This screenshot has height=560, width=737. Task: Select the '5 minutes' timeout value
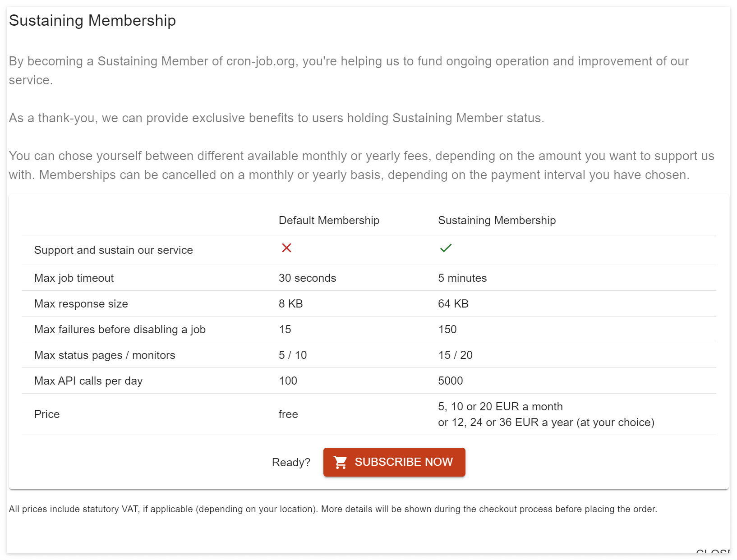tap(462, 278)
